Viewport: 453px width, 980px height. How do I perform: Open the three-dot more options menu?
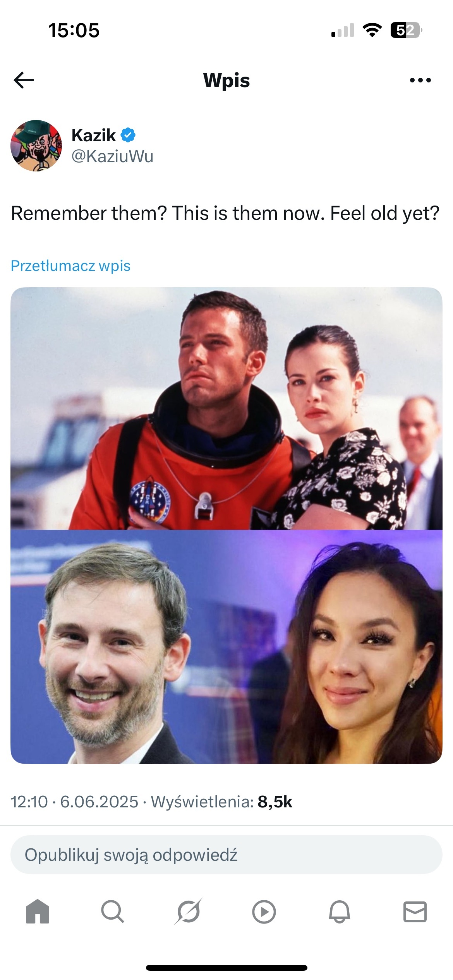420,80
